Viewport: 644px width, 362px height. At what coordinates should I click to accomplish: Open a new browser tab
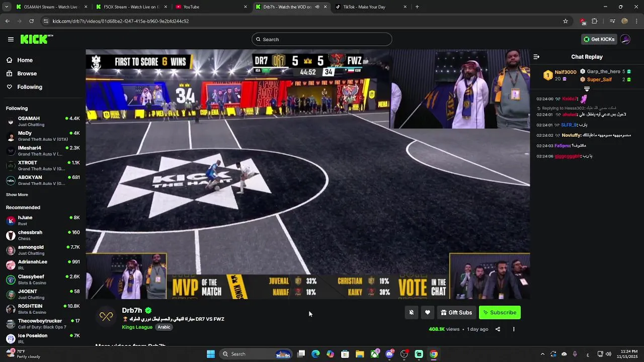[x=417, y=7]
